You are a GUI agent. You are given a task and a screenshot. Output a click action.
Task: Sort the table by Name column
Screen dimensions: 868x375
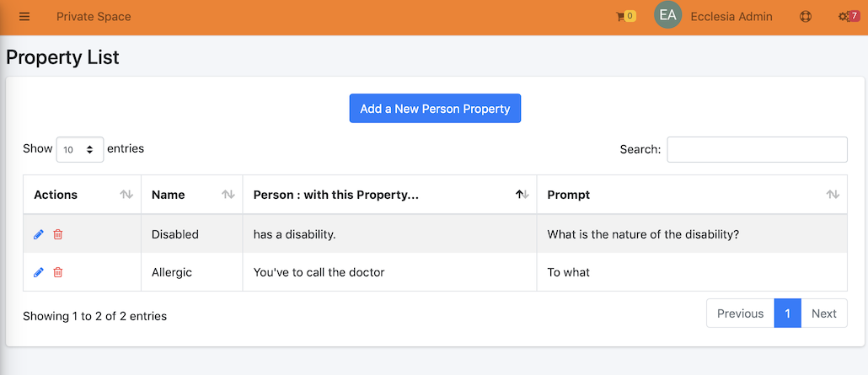pos(191,195)
